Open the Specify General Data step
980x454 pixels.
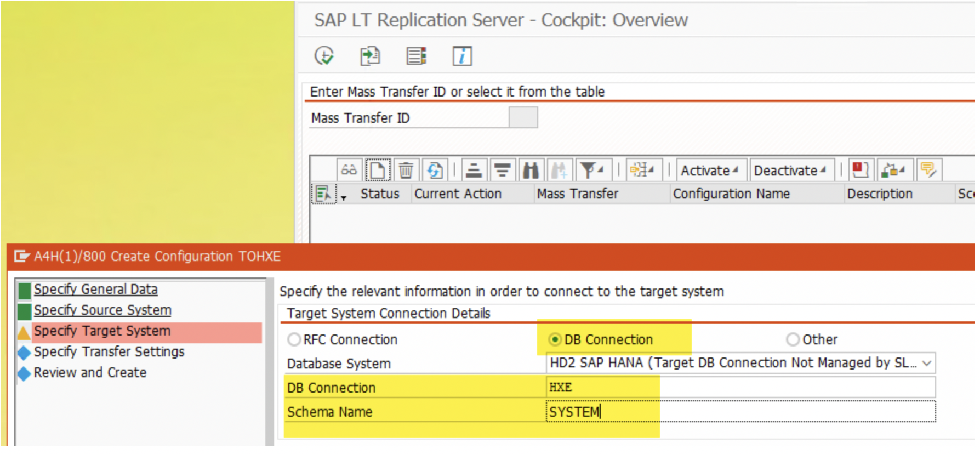point(96,289)
